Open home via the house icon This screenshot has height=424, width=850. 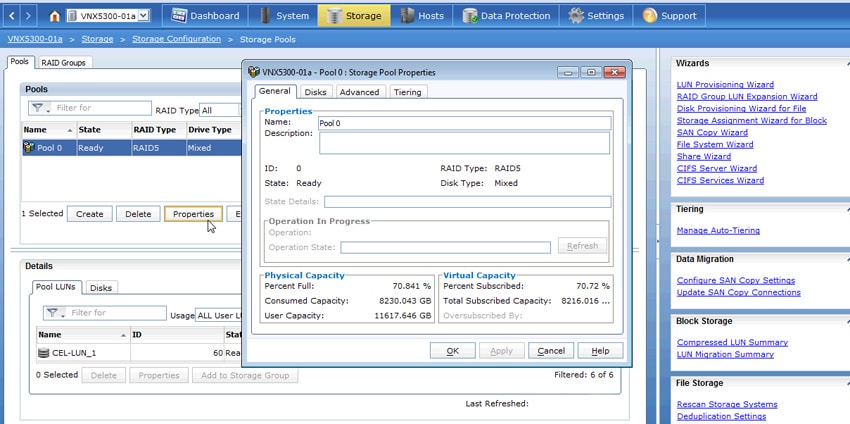(54, 16)
